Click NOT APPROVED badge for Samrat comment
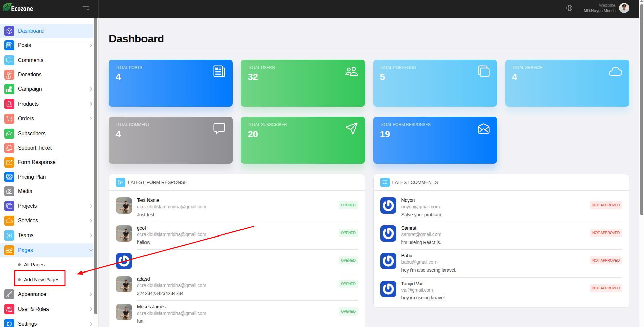The image size is (644, 327). 606,233
